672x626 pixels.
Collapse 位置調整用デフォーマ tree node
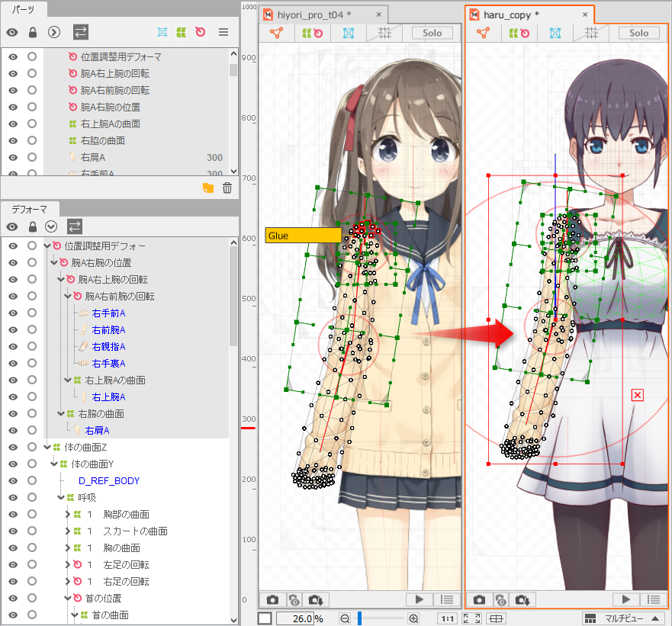point(47,246)
